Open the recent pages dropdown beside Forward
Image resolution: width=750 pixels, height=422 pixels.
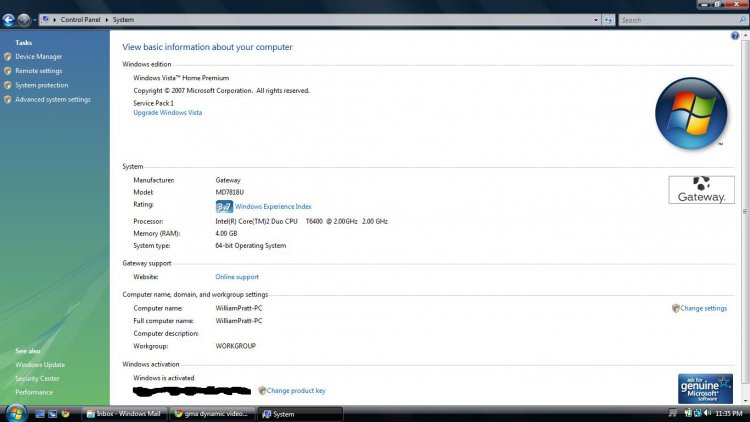pyautogui.click(x=34, y=20)
